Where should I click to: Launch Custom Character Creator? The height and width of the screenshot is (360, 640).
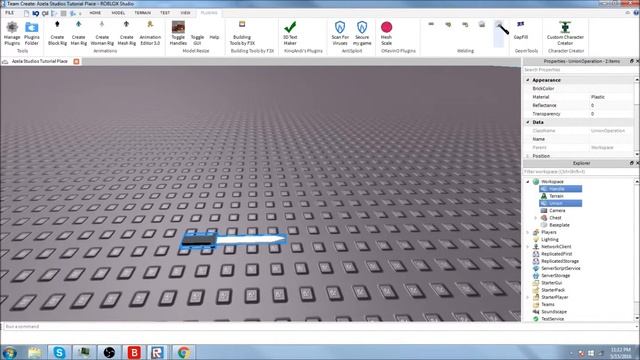coord(565,33)
